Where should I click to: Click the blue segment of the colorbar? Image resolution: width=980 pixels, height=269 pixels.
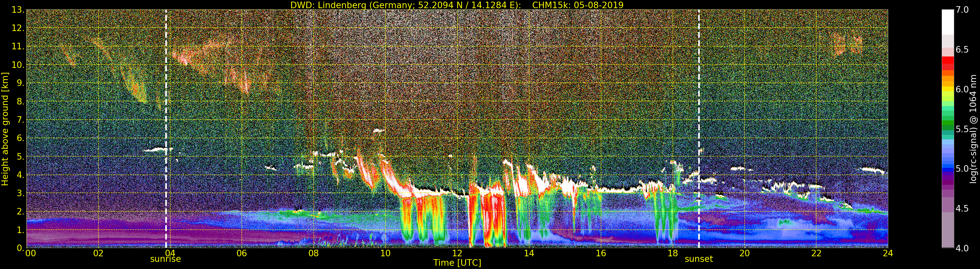point(948,170)
